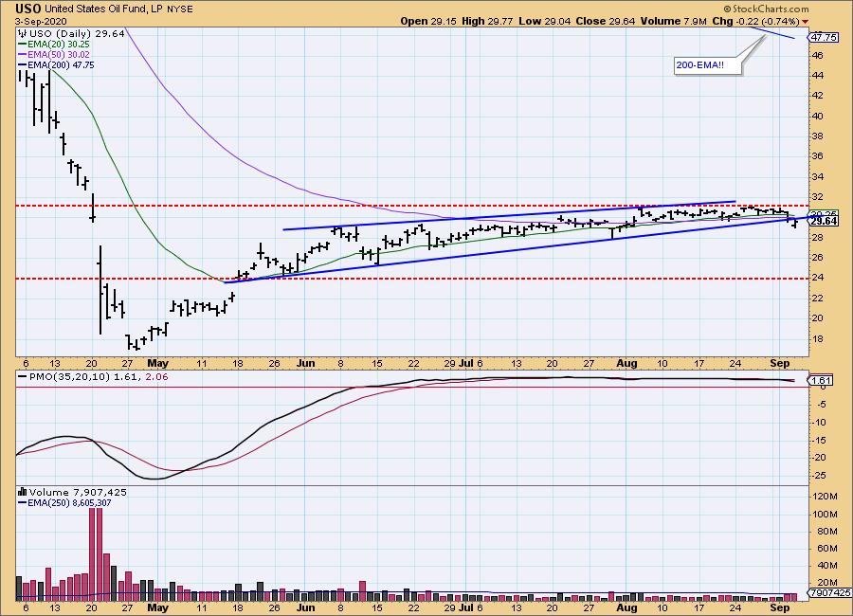Click the -25 PMO axis label
Viewport: 853px width, 616px height.
[x=819, y=476]
